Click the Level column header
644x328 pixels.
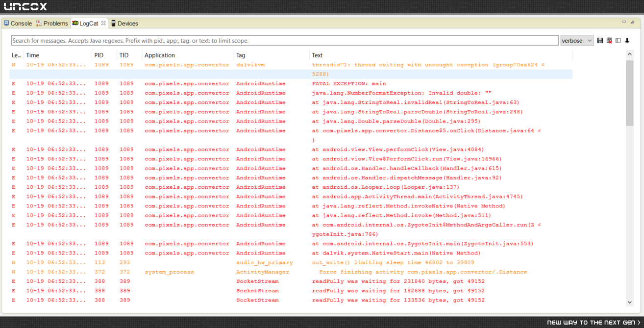click(17, 55)
